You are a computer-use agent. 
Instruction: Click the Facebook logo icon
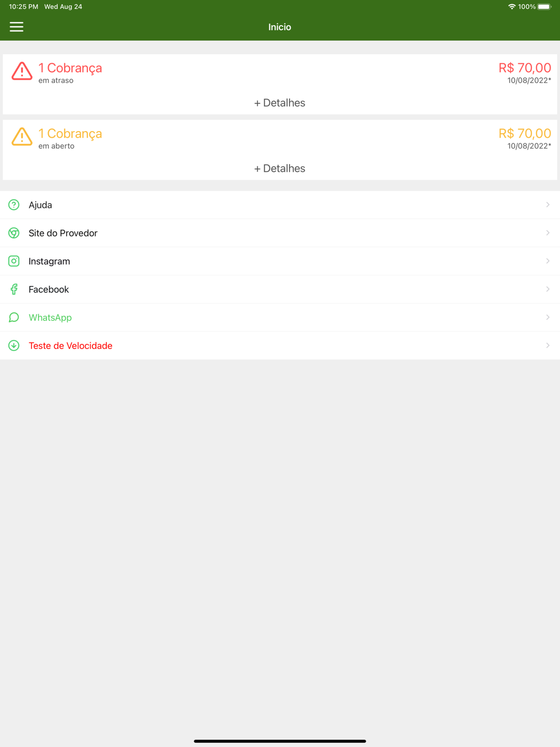pyautogui.click(x=14, y=290)
